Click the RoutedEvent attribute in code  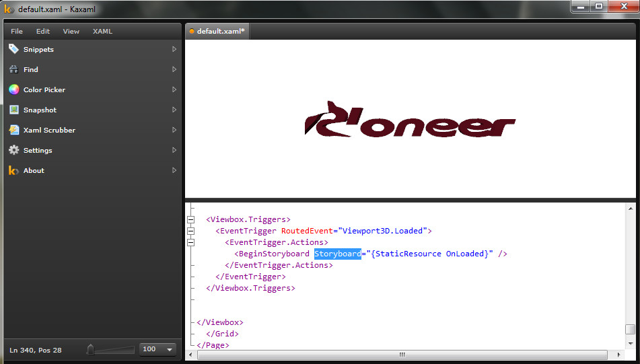point(307,231)
